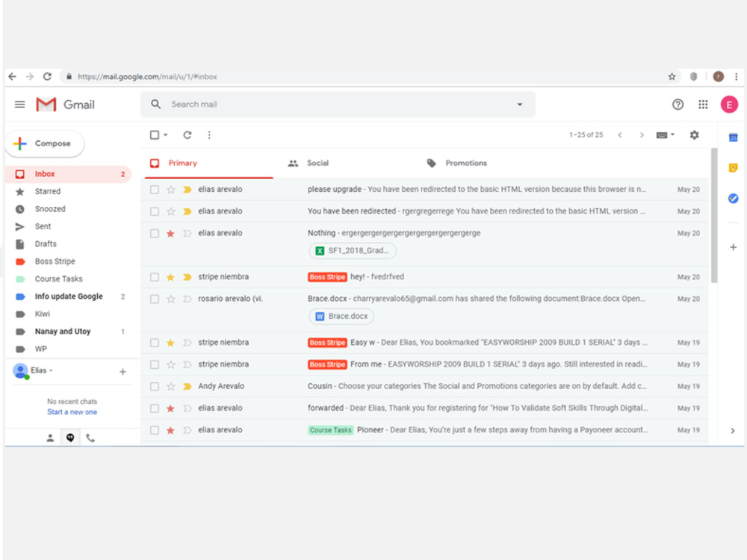Open the Starred folder
The height and width of the screenshot is (560, 747).
click(x=69, y=191)
